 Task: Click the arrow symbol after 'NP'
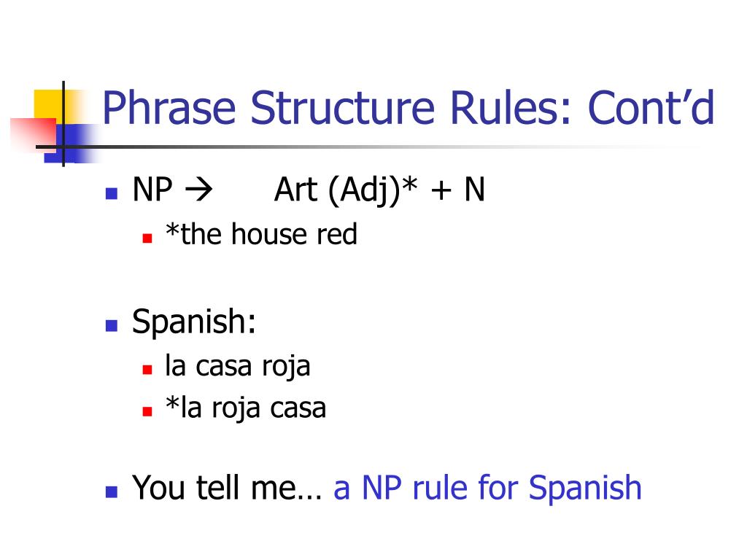point(198,190)
